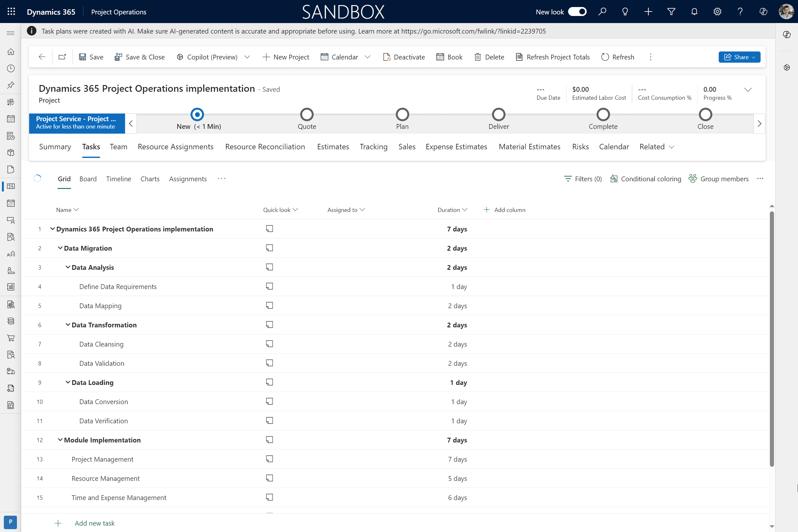Click the Home icon in sidebar

click(x=11, y=51)
